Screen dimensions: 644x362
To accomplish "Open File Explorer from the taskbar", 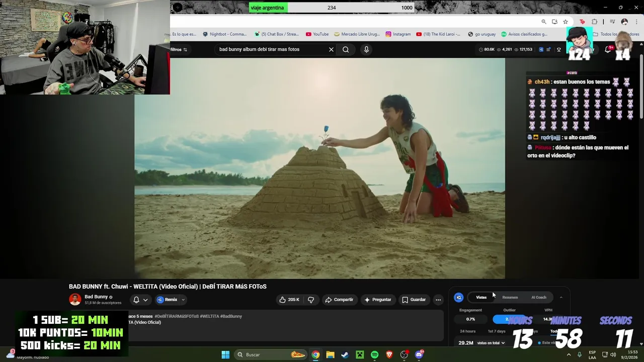I will [330, 355].
